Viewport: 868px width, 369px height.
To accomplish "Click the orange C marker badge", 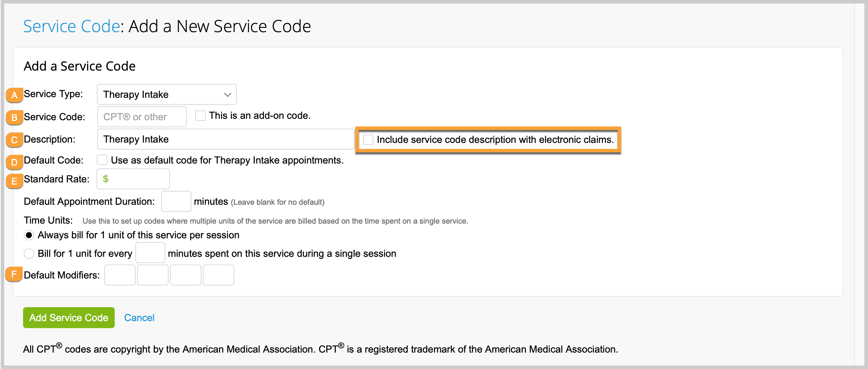I will (14, 140).
